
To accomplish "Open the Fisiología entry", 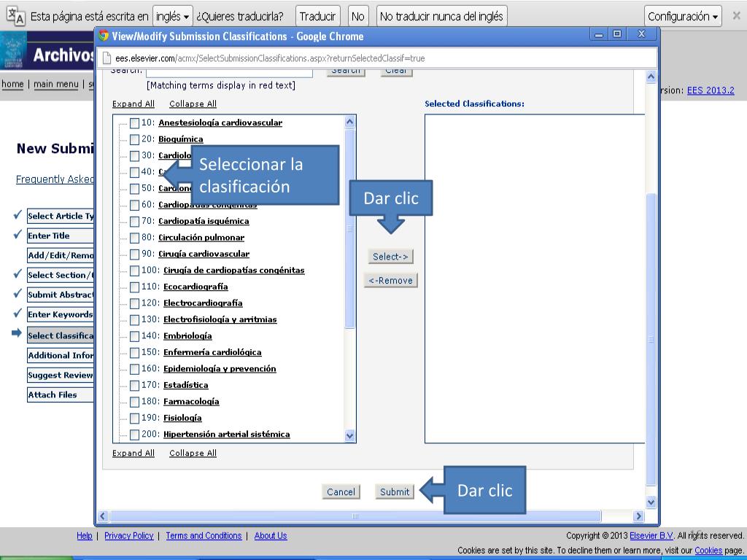I will coord(182,418).
